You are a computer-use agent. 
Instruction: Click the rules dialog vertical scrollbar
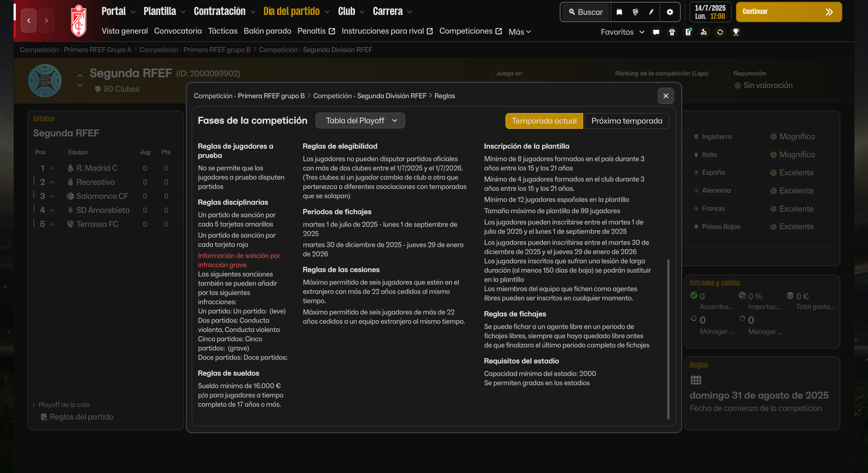pyautogui.click(x=668, y=339)
